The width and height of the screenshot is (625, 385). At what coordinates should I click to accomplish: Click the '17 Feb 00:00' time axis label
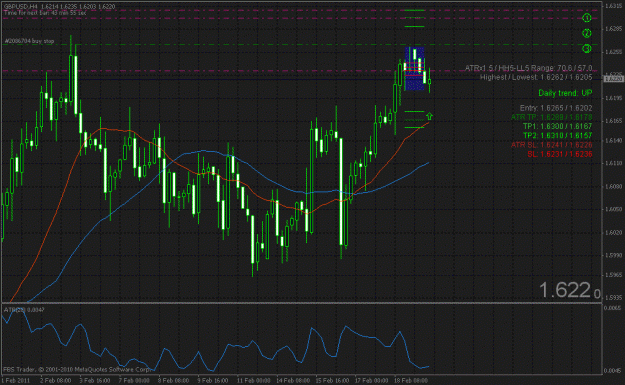[371, 381]
